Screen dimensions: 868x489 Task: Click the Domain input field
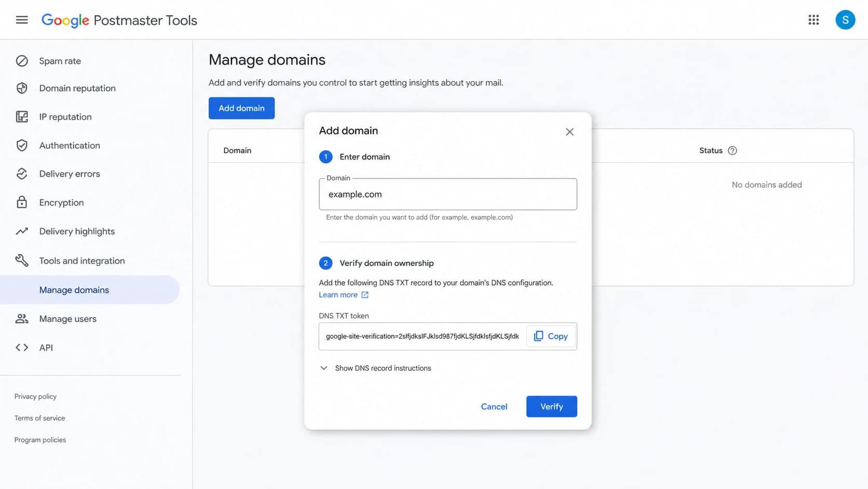click(447, 194)
